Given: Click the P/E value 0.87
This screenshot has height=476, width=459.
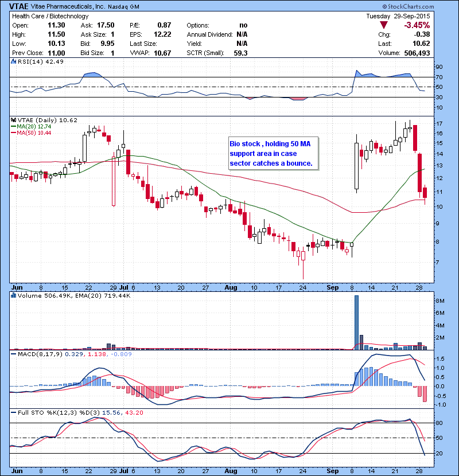Looking at the screenshot, I should pyautogui.click(x=164, y=25).
